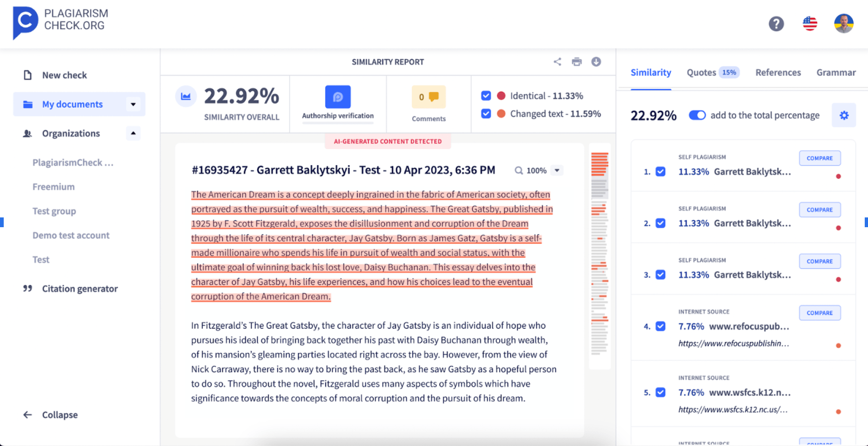Click the help question mark icon
Image resolution: width=868 pixels, height=446 pixels.
coord(776,23)
